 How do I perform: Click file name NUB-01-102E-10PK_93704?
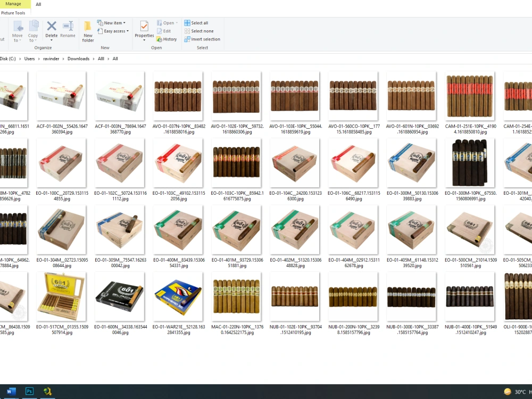pos(295,329)
